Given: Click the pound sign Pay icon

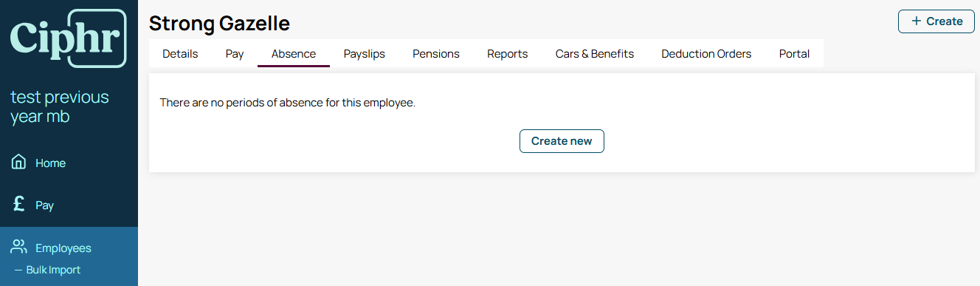Looking at the screenshot, I should (19, 205).
